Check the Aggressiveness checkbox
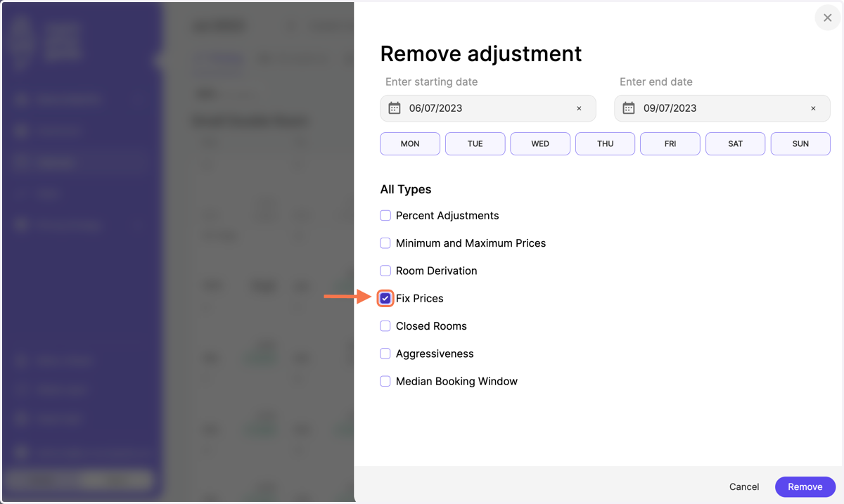 (385, 354)
